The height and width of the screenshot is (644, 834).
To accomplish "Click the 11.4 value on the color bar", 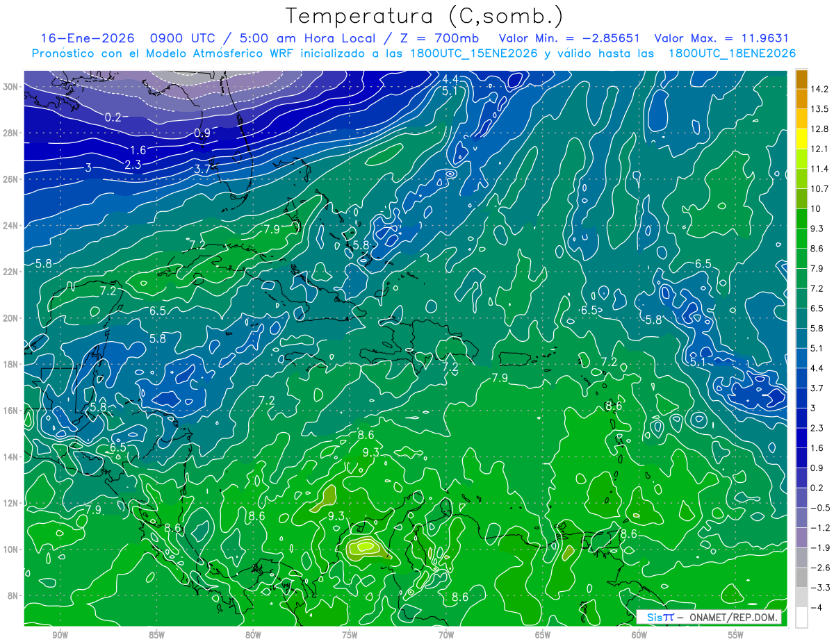I will tap(820, 169).
